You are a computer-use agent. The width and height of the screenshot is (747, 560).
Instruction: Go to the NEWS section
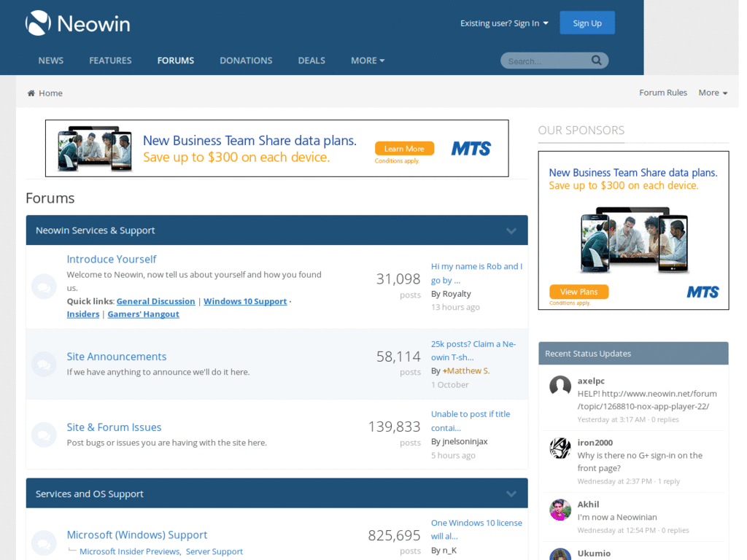(51, 61)
